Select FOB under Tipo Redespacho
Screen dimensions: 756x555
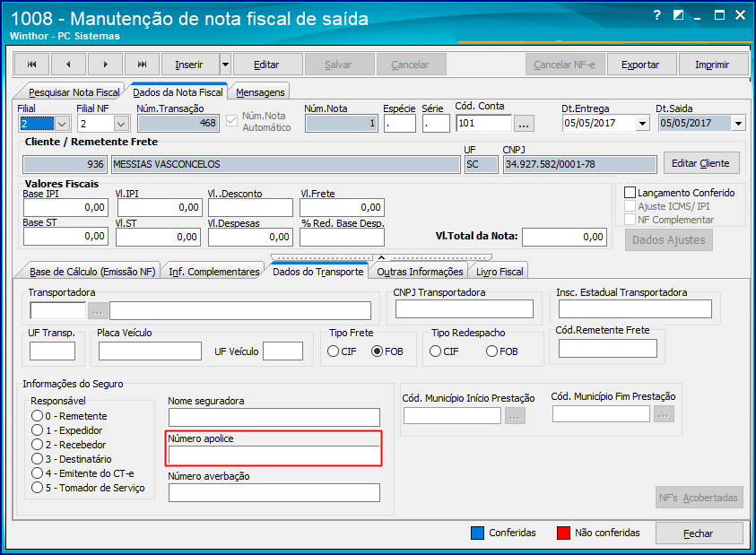(x=491, y=351)
